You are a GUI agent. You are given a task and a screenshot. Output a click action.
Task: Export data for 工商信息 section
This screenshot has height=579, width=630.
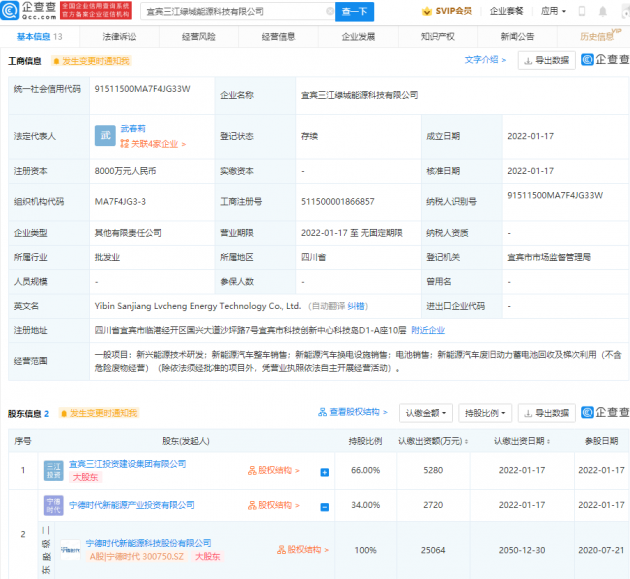[546, 60]
